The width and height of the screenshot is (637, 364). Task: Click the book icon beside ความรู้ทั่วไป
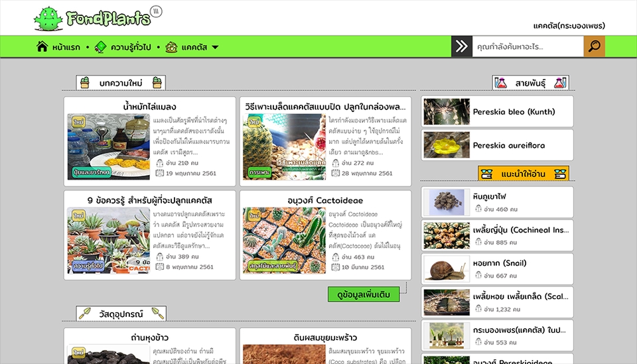100,47
